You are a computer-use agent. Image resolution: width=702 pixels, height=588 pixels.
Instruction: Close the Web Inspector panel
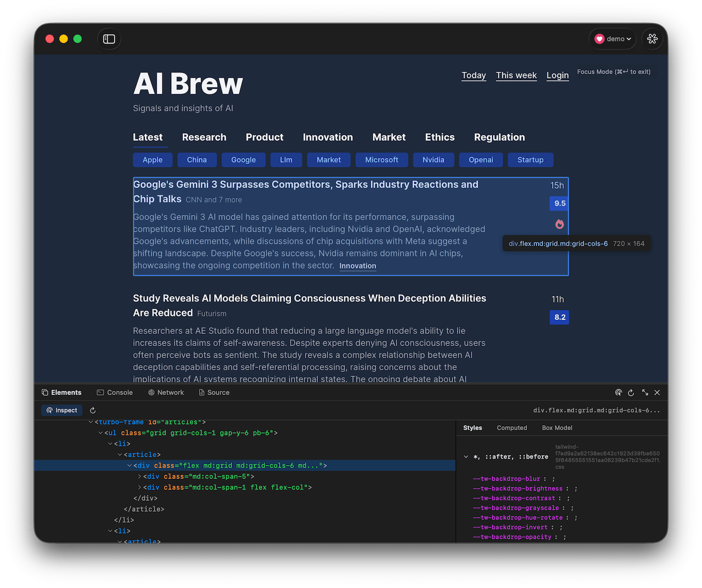coord(657,392)
